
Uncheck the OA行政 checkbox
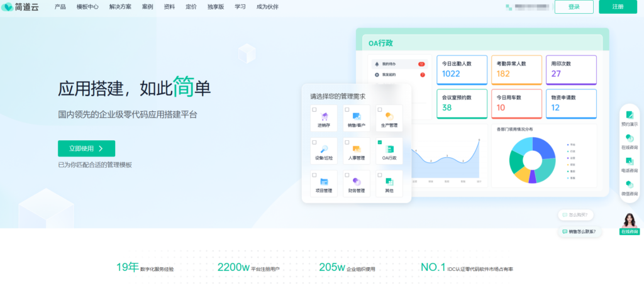pos(380,143)
